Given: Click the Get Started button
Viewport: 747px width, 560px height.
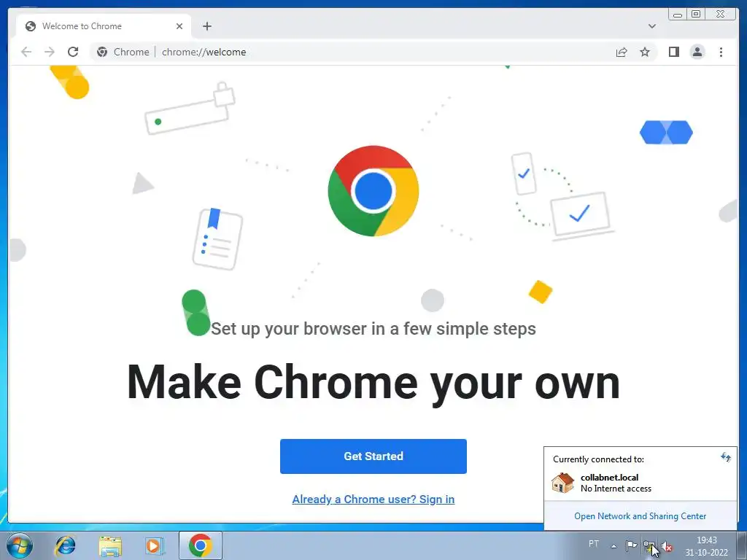Looking at the screenshot, I should [373, 456].
